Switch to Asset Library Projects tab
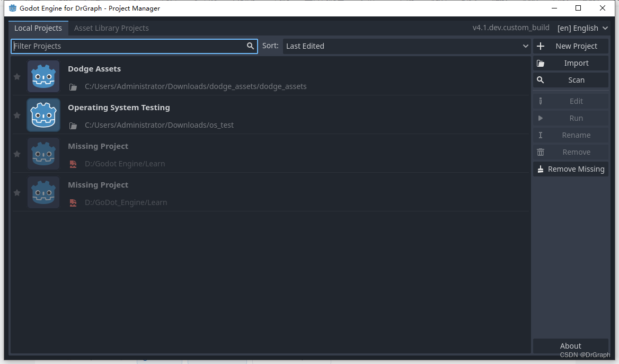Image resolution: width=619 pixels, height=364 pixels. (x=111, y=28)
